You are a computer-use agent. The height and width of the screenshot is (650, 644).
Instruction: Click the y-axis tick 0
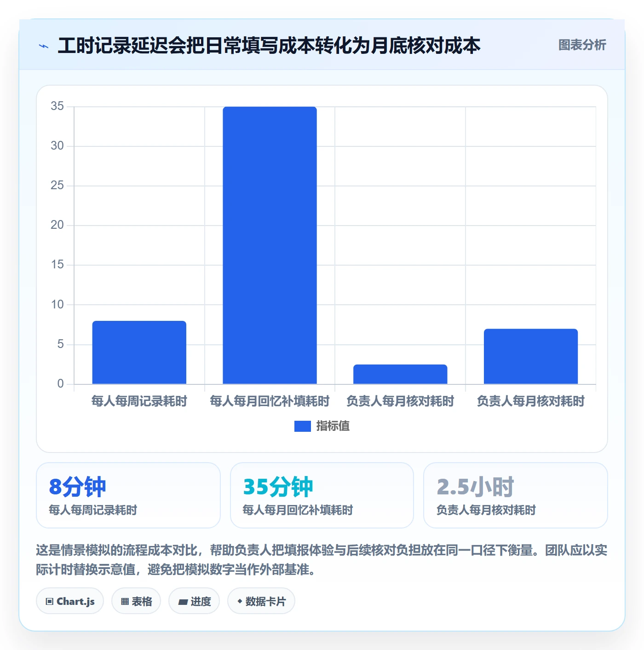pyautogui.click(x=61, y=384)
